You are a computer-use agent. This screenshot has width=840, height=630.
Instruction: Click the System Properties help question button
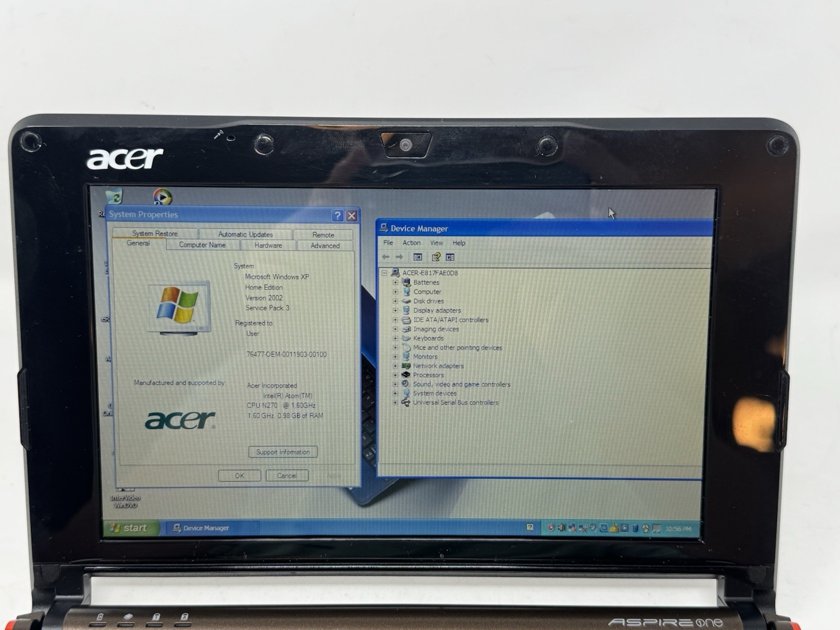tap(338, 215)
